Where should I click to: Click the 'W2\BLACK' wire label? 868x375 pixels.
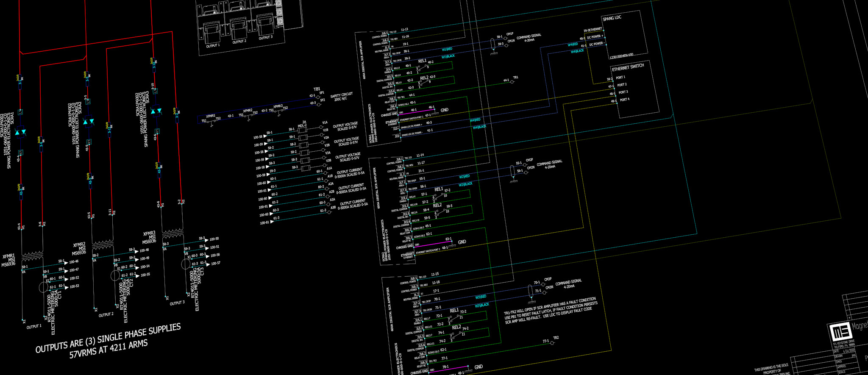(x=465, y=184)
